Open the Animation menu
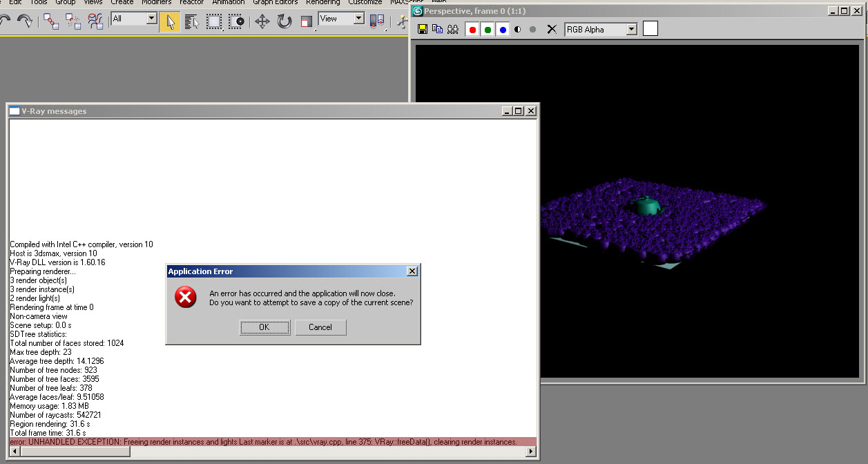Viewport: 868px width, 464px height. (x=229, y=2)
